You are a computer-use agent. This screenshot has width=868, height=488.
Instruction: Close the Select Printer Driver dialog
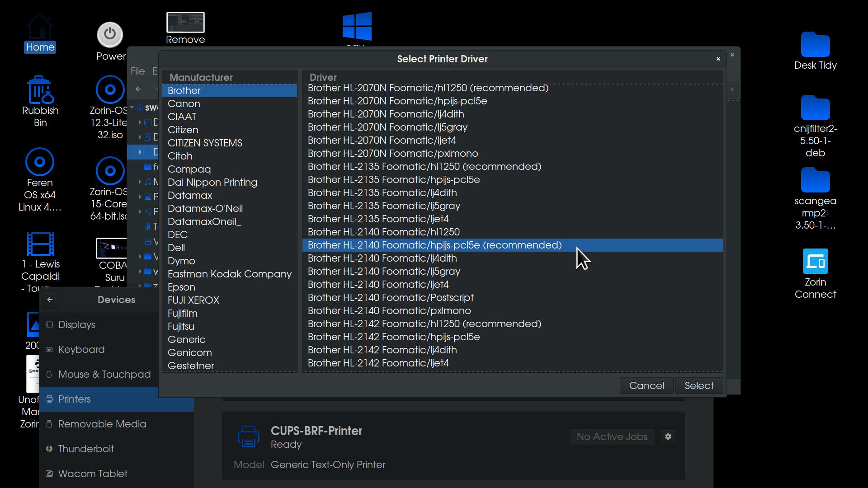[718, 59]
